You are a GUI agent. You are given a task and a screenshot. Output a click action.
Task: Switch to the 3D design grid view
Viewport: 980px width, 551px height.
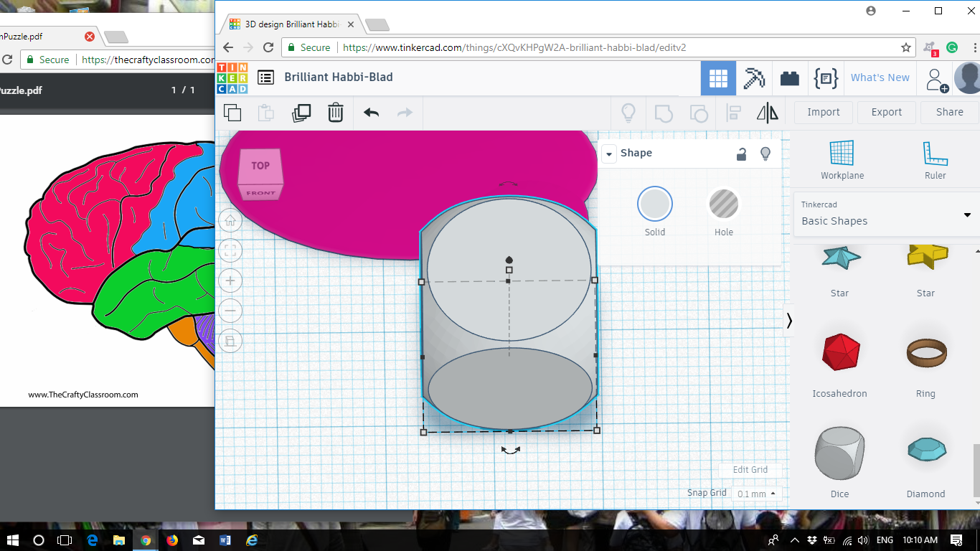718,78
